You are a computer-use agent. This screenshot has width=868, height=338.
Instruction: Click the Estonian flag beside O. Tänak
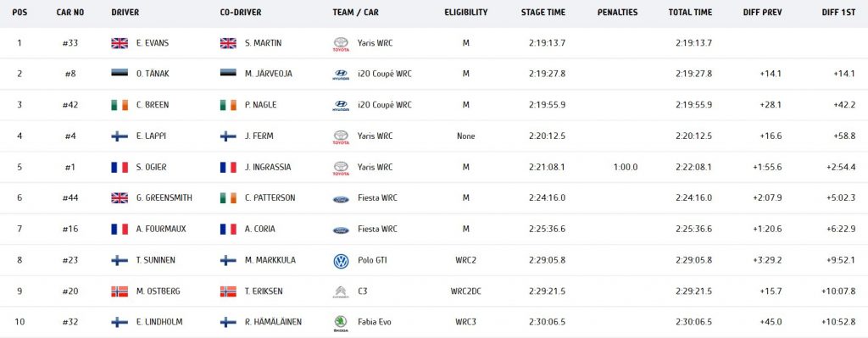pyautogui.click(x=120, y=74)
